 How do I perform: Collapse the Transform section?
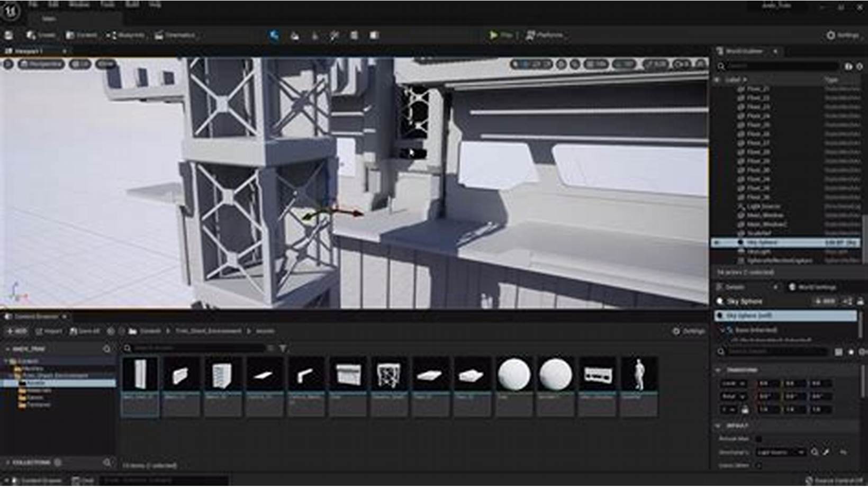click(718, 369)
